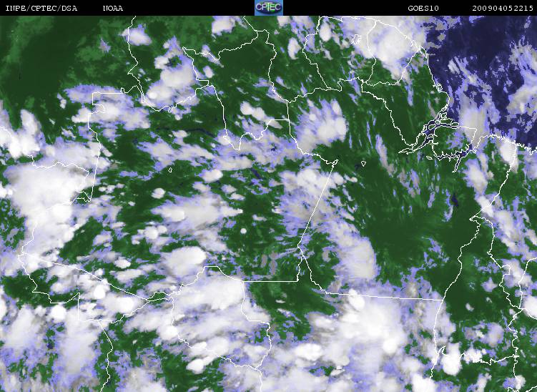Click the CPTEC logo in the header
The image size is (537, 392).
(x=269, y=8)
